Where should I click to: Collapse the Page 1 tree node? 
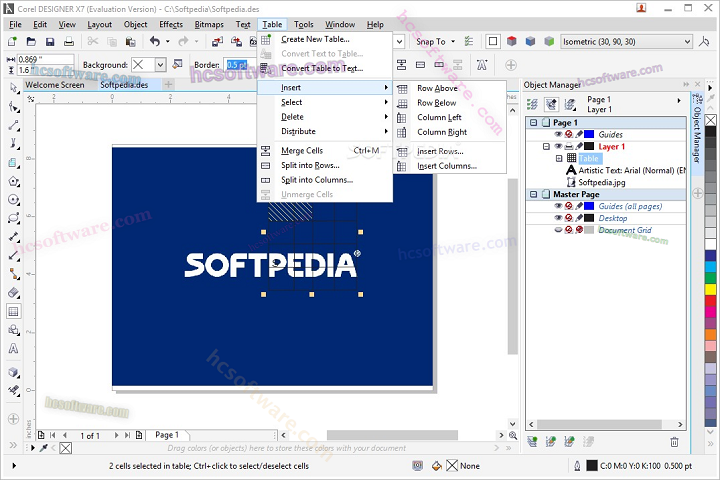[533, 123]
